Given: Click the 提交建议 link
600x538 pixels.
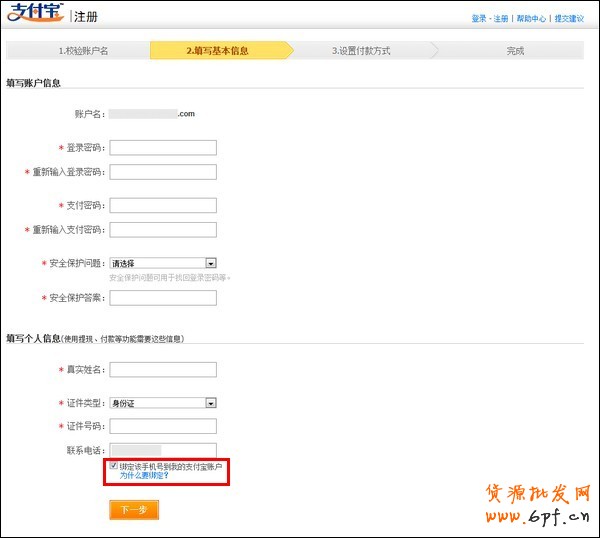Looking at the screenshot, I should (569, 19).
